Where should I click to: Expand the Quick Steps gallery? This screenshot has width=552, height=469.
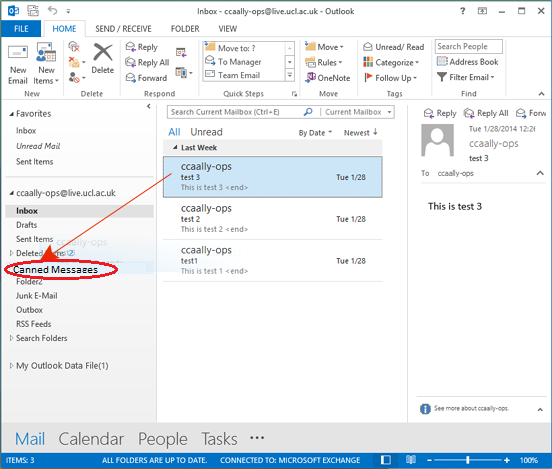coord(290,75)
